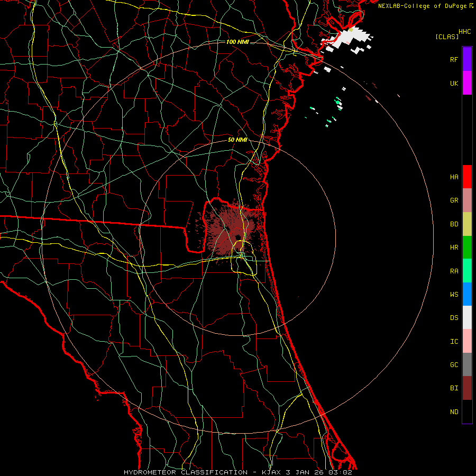
Task: Click the IC pink legend swatch
Action: [x=467, y=341]
